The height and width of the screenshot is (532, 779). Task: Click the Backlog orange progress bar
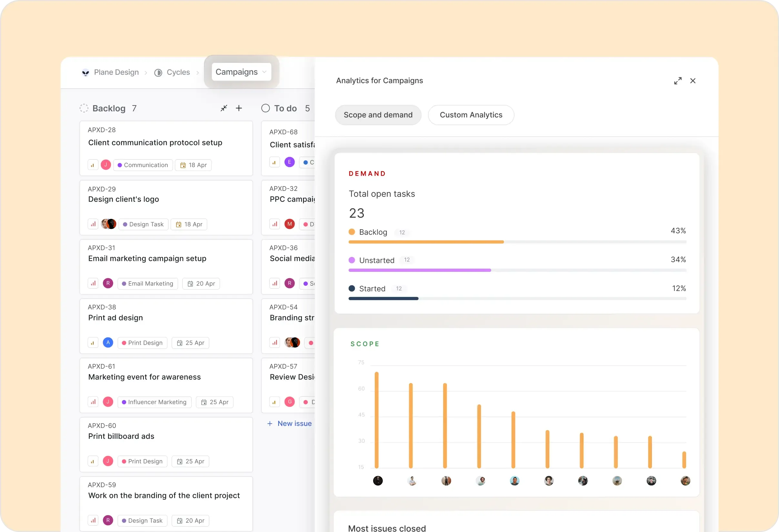pos(426,242)
